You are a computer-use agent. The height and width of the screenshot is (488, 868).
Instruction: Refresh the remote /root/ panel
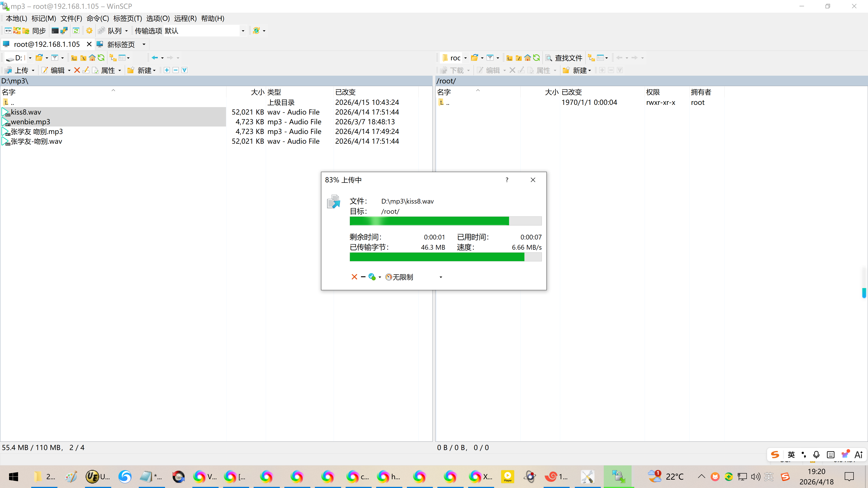[x=536, y=58]
